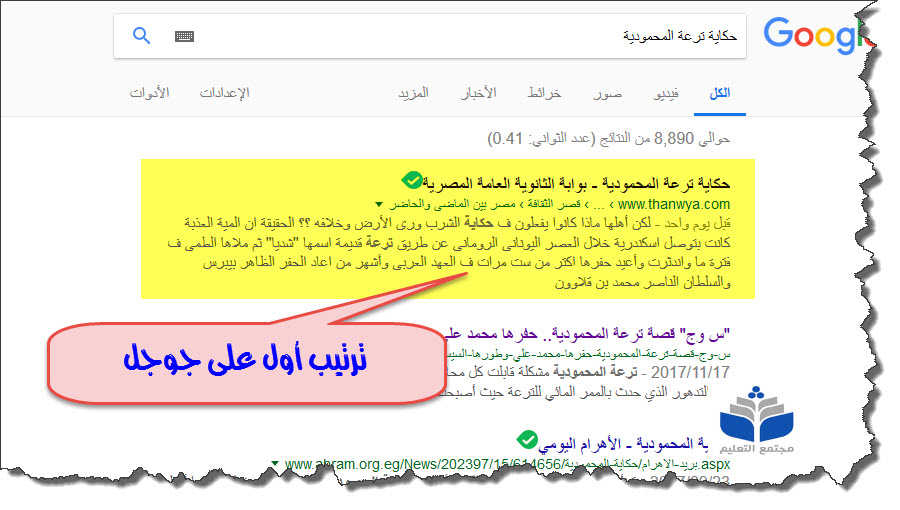This screenshot has height=510, width=900.
Task: Click the الأدوات (Tools) button
Action: tap(149, 93)
